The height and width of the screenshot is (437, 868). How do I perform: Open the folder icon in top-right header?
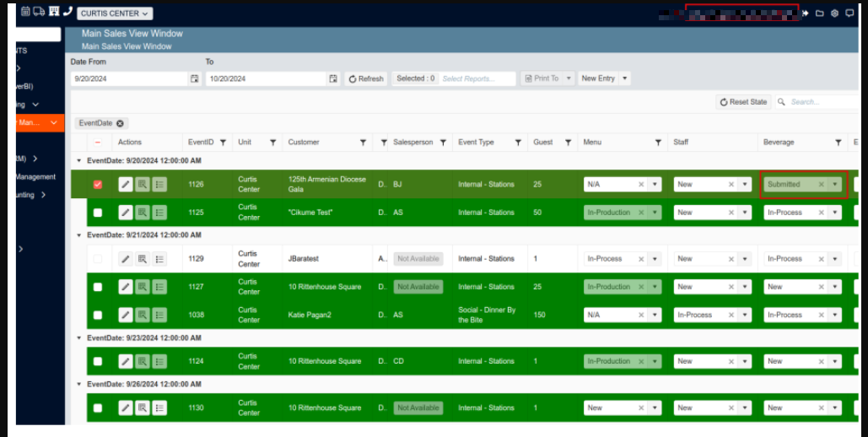tap(820, 13)
